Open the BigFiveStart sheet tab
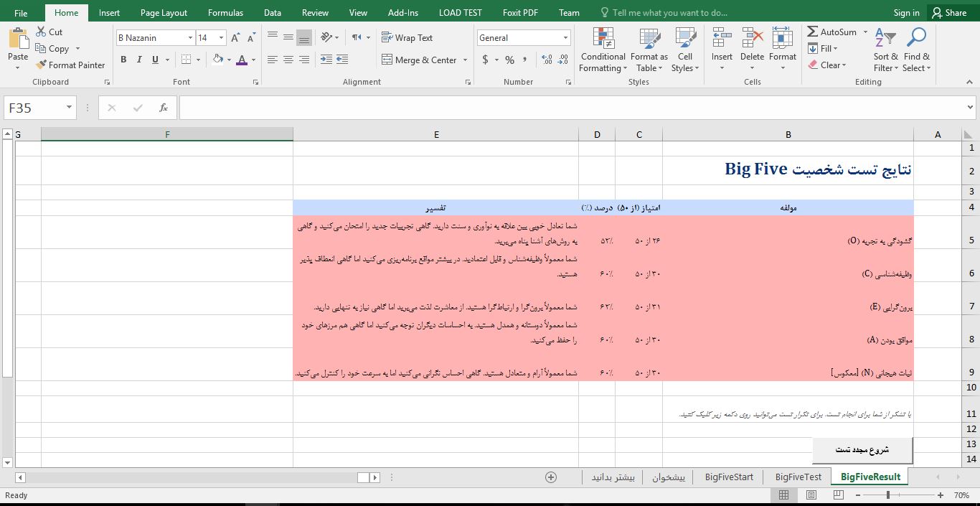Image resolution: width=980 pixels, height=506 pixels. pyautogui.click(x=729, y=477)
